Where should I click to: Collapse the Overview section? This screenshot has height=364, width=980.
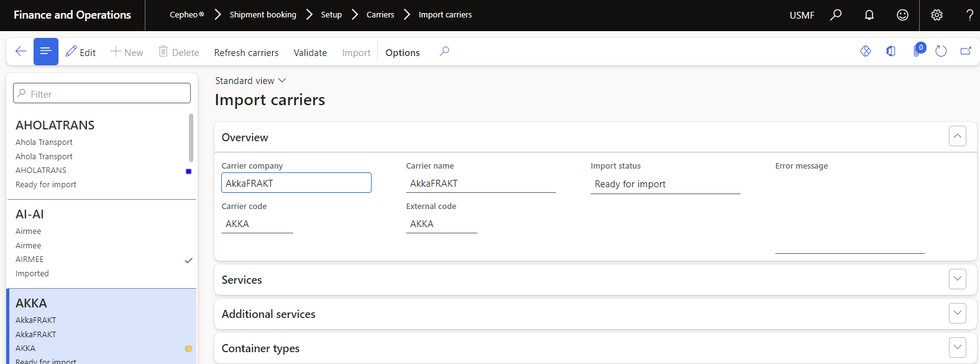957,136
